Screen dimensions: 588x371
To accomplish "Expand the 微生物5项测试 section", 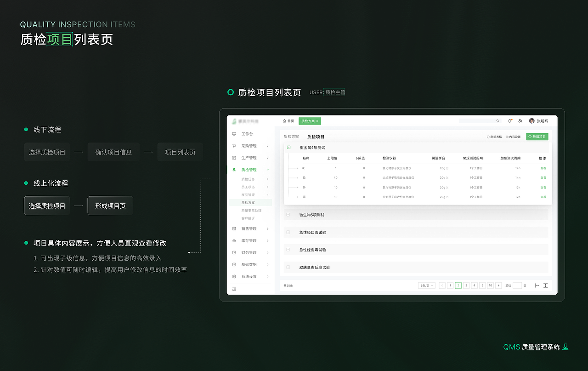I will pos(288,214).
